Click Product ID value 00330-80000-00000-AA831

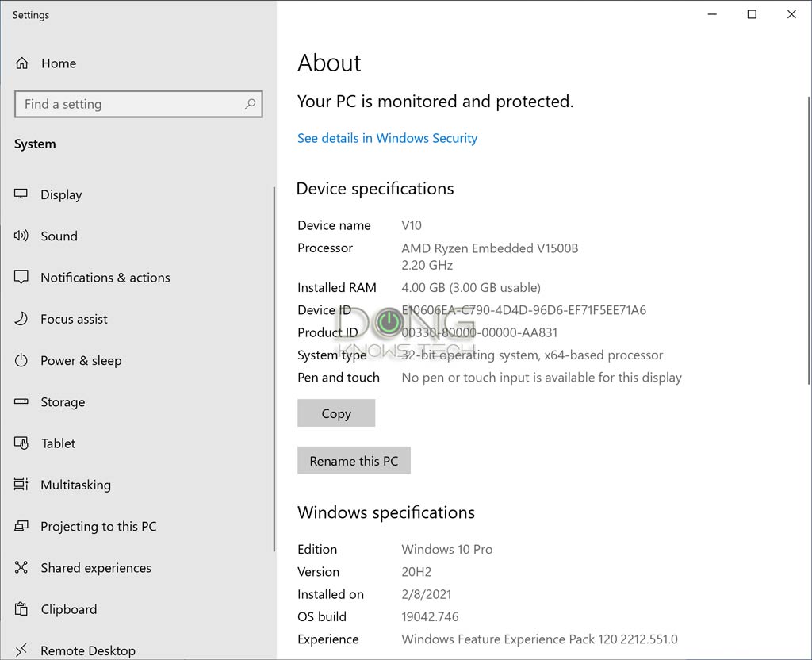pos(480,332)
